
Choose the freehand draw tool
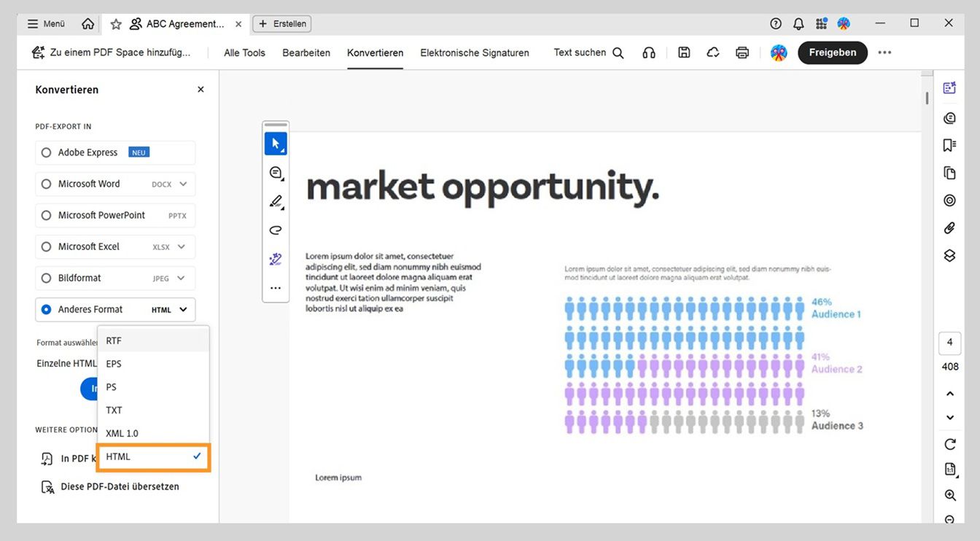(x=276, y=230)
